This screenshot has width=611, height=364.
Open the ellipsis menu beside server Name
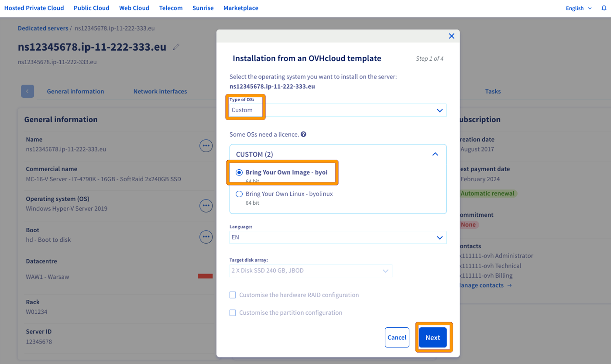[x=206, y=145]
